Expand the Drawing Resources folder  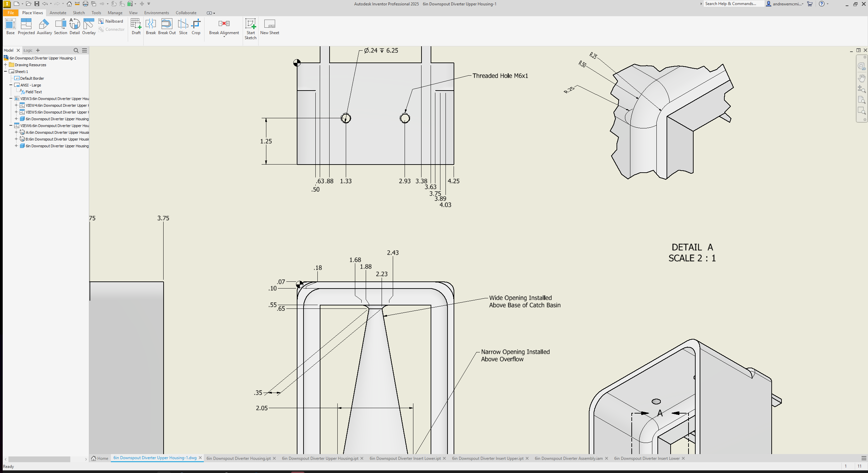(5, 65)
